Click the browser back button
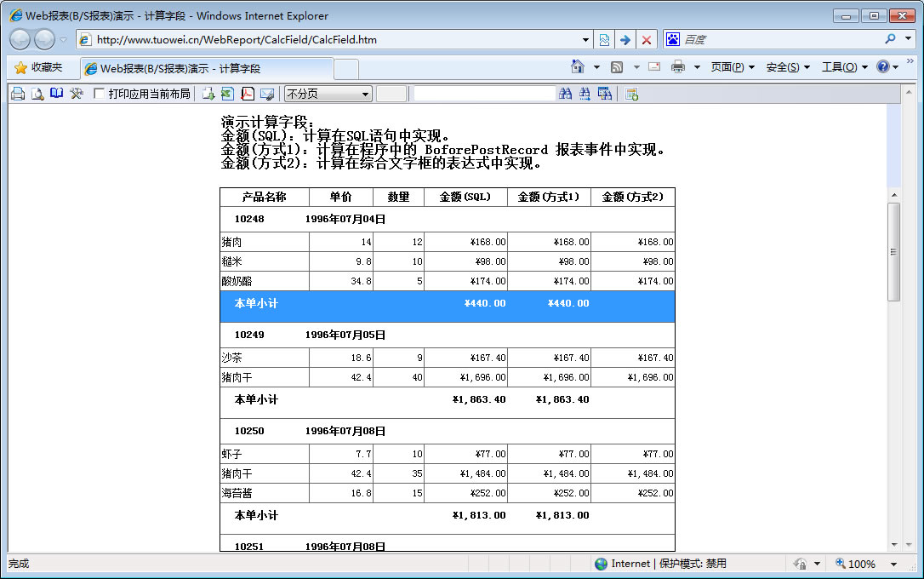924x579 pixels. point(20,39)
